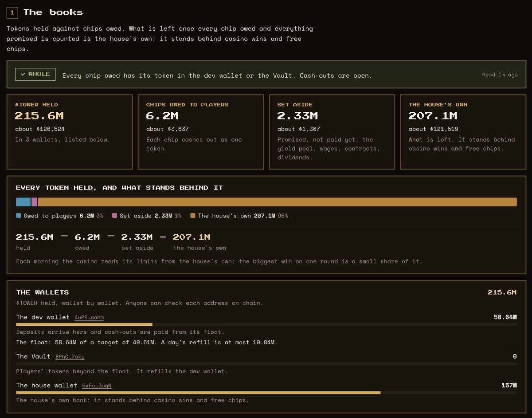Viewport: 532px width, 418px height.
Task: Click the orange house's own legend swatch
Action: (193, 216)
